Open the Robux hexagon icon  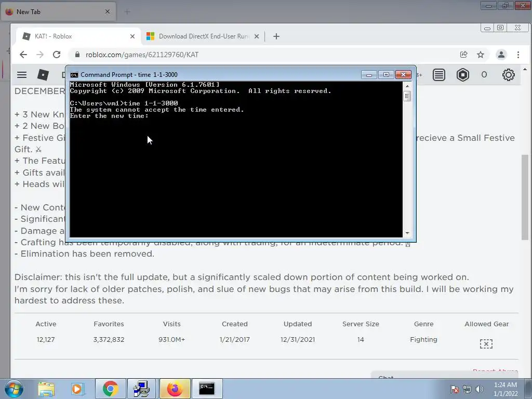(x=463, y=75)
